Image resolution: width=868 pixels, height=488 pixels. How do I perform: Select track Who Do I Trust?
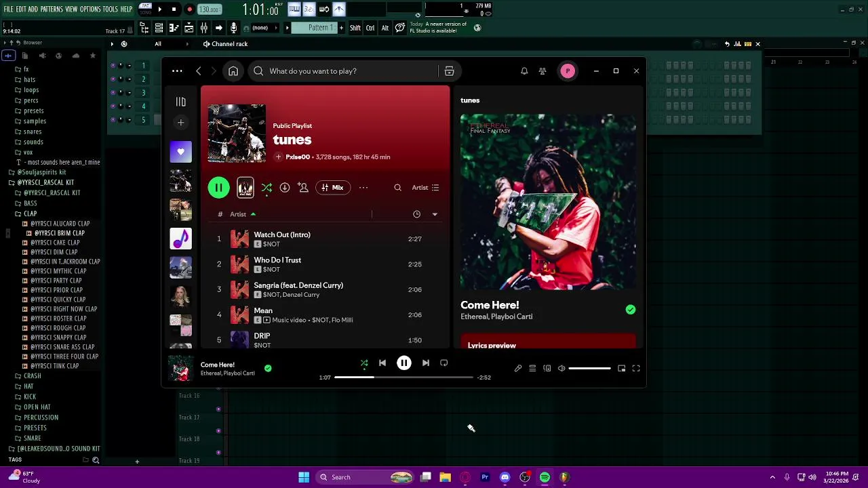[325, 264]
